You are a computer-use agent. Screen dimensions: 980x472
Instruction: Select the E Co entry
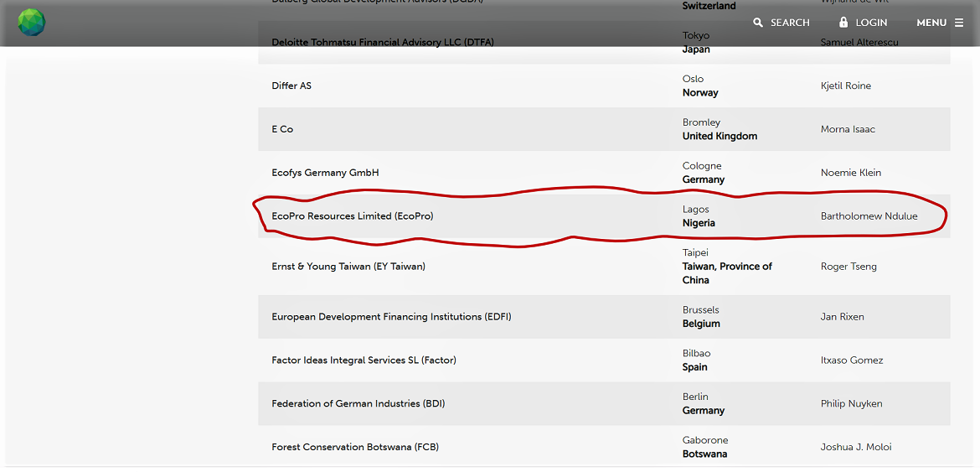coord(282,129)
